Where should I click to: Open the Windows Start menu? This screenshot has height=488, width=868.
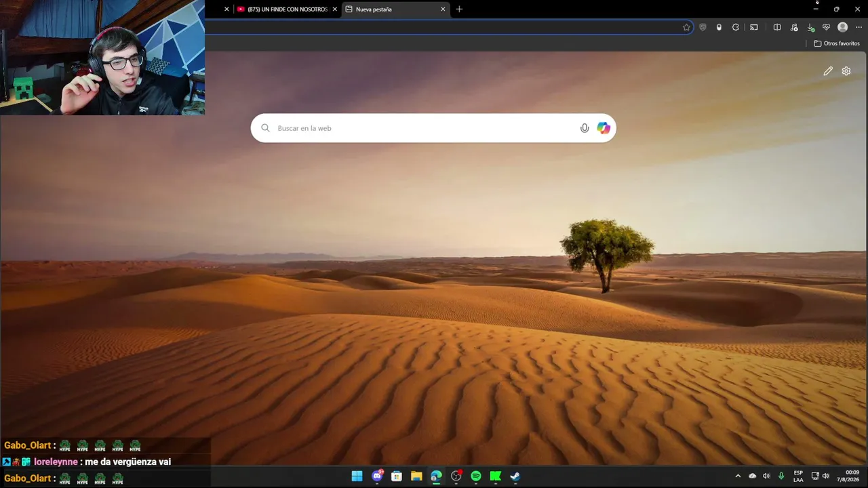click(357, 476)
